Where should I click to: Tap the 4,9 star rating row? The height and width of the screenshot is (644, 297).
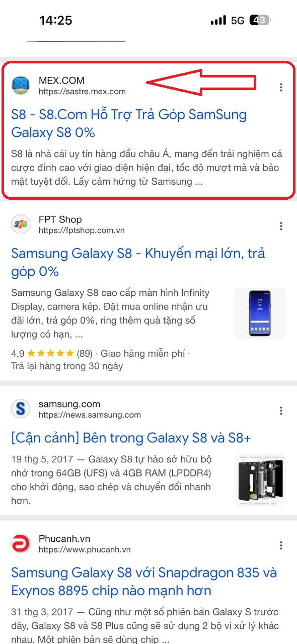[101, 354]
